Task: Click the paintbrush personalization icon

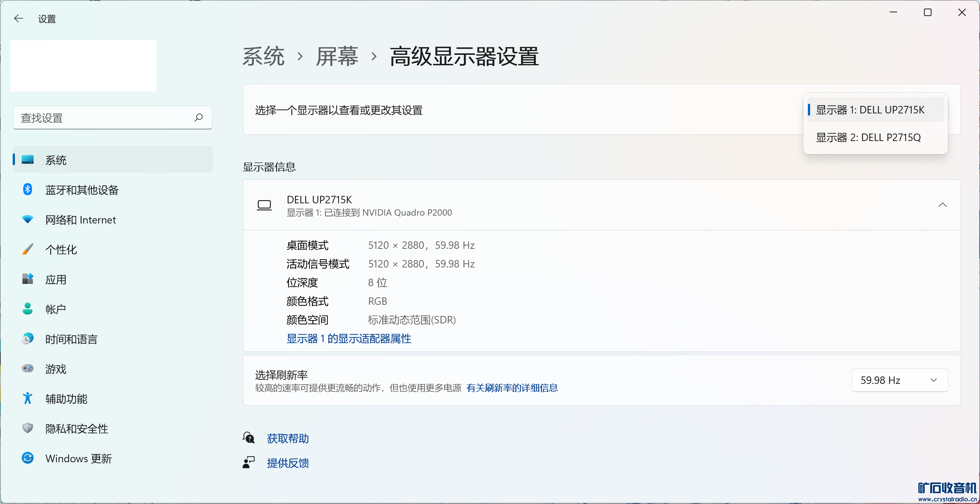Action: [x=27, y=249]
